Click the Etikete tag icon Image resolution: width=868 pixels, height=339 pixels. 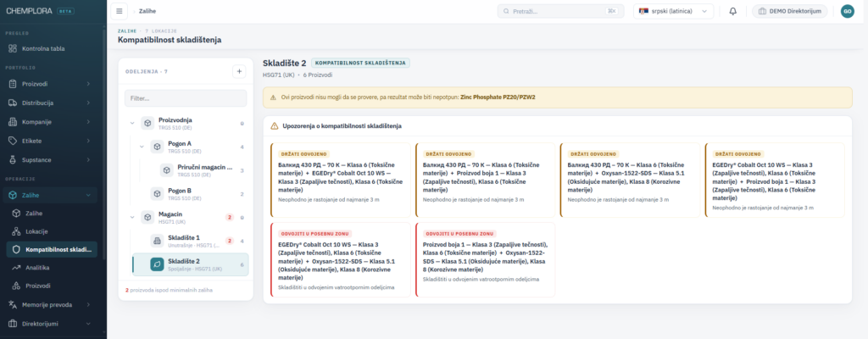point(13,141)
